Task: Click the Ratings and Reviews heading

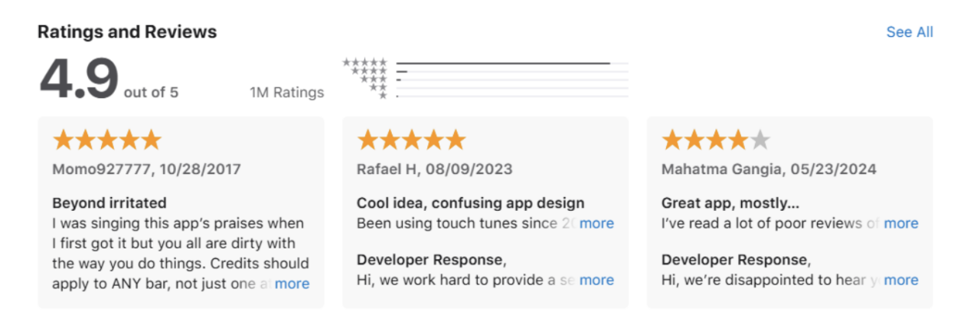Action: [x=127, y=32]
